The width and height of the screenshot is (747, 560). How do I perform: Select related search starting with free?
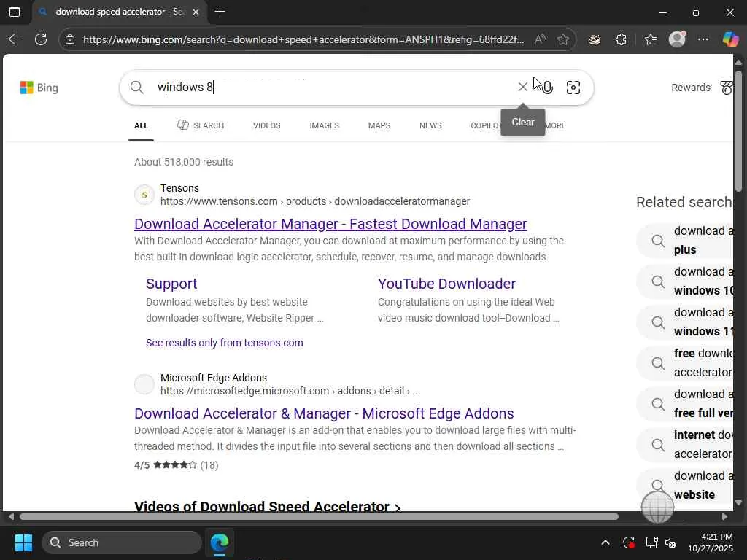point(684,363)
